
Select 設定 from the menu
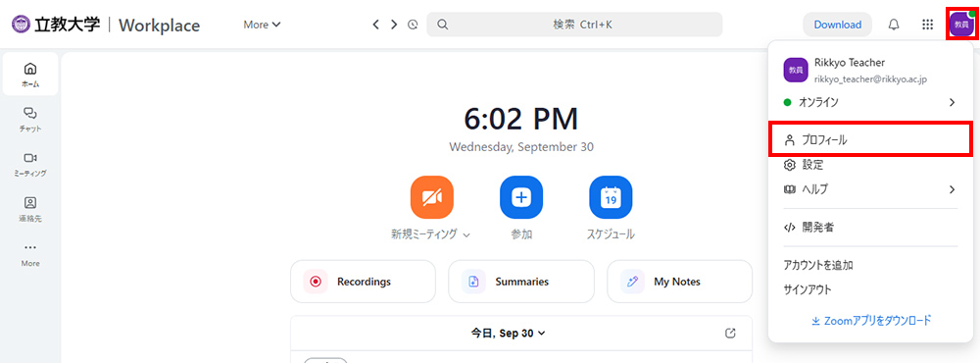870,165
